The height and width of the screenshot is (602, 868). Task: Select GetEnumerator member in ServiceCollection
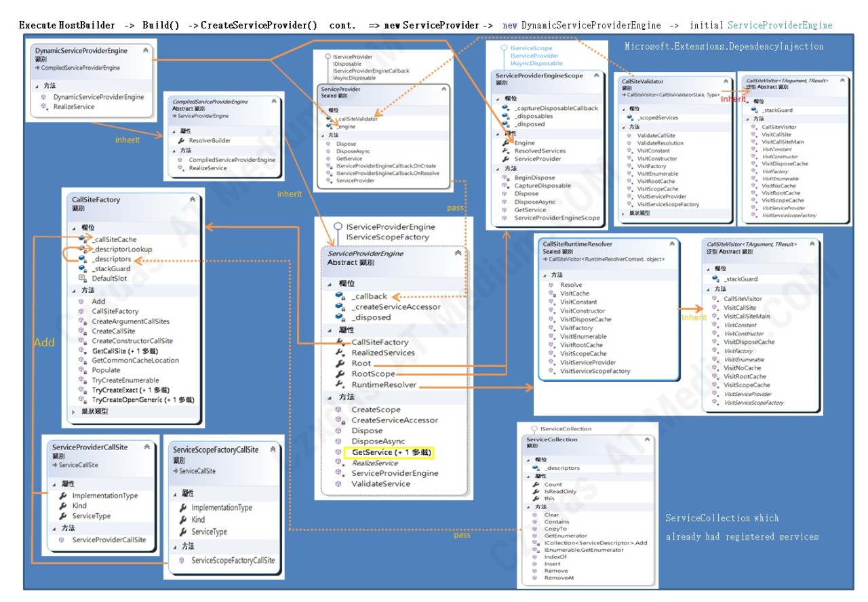566,536
